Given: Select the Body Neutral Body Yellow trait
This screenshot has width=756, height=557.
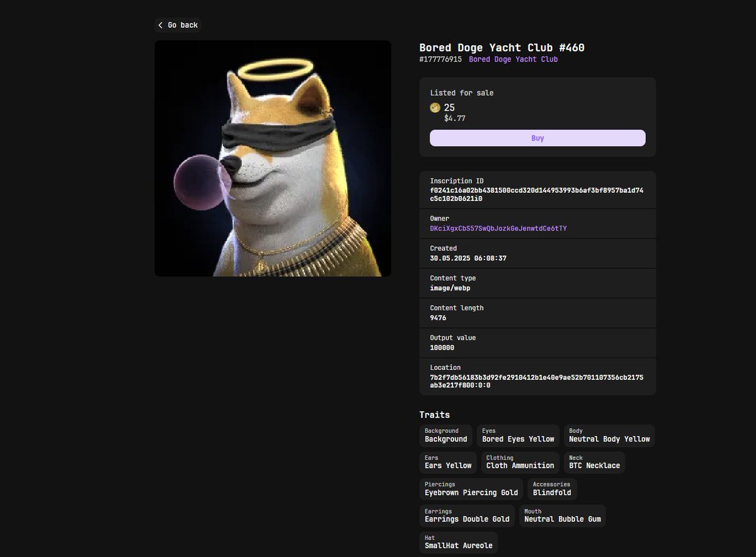Looking at the screenshot, I should tap(609, 435).
